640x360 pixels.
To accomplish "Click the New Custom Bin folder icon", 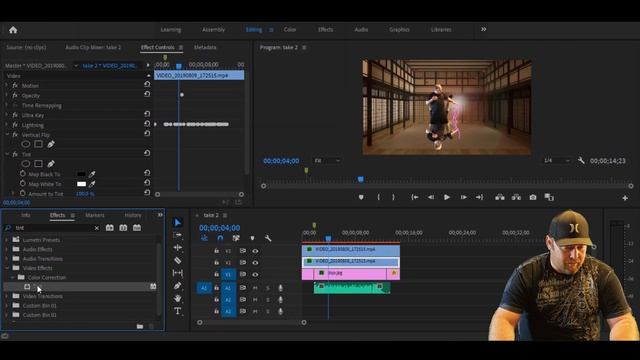I will [140, 326].
